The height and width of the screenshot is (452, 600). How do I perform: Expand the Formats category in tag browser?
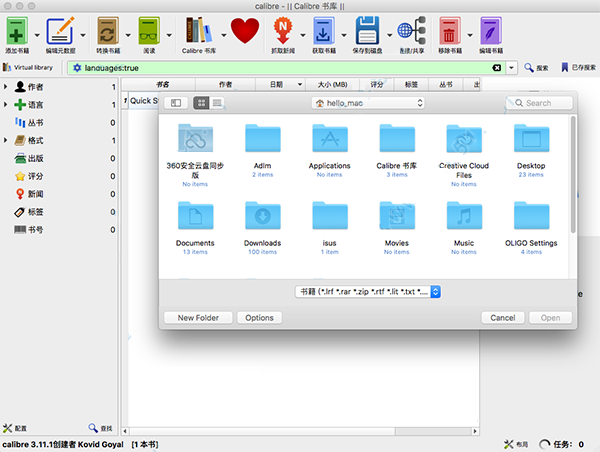click(5, 140)
